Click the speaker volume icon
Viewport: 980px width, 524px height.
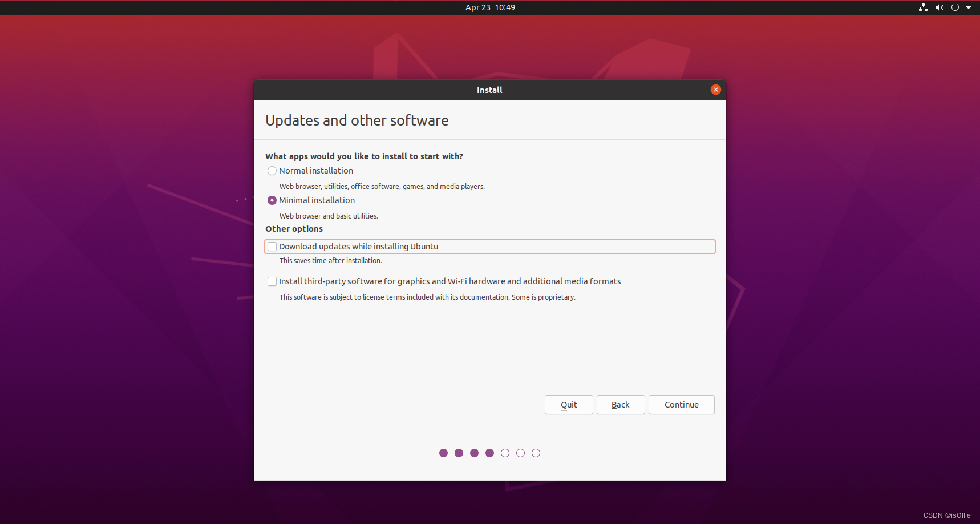tap(939, 7)
